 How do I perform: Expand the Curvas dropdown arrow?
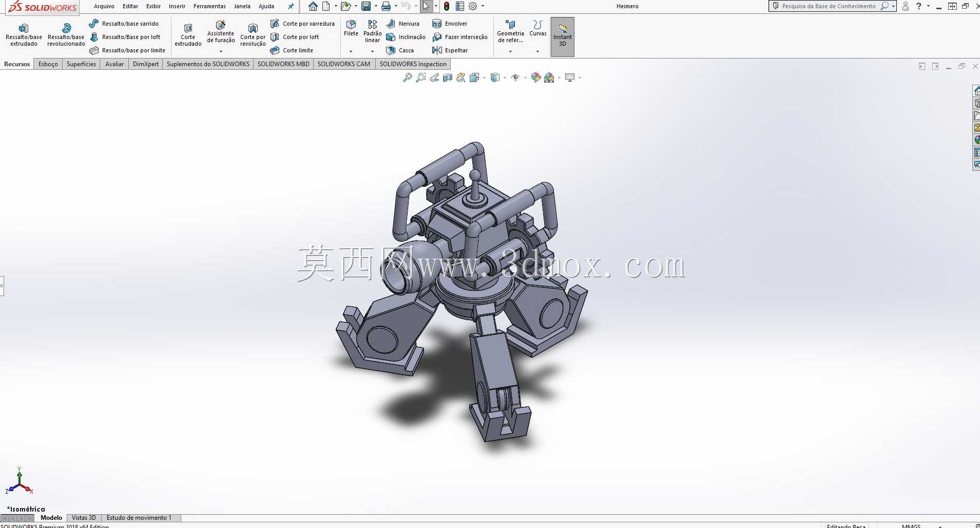pyautogui.click(x=538, y=51)
